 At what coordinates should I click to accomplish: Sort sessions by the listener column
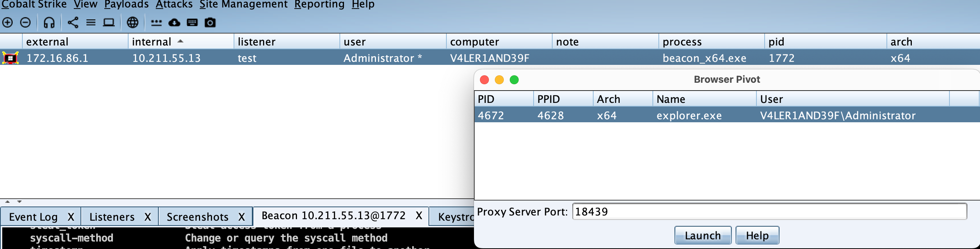pyautogui.click(x=287, y=41)
